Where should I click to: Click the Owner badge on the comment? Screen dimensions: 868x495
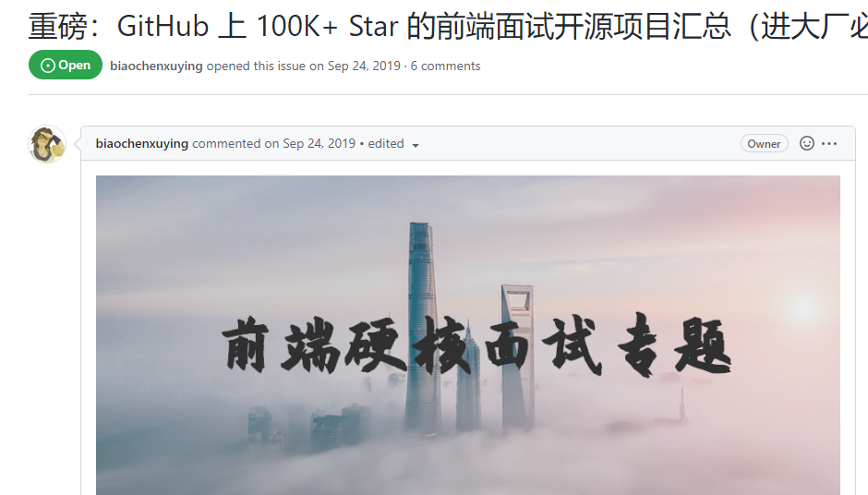coord(764,143)
